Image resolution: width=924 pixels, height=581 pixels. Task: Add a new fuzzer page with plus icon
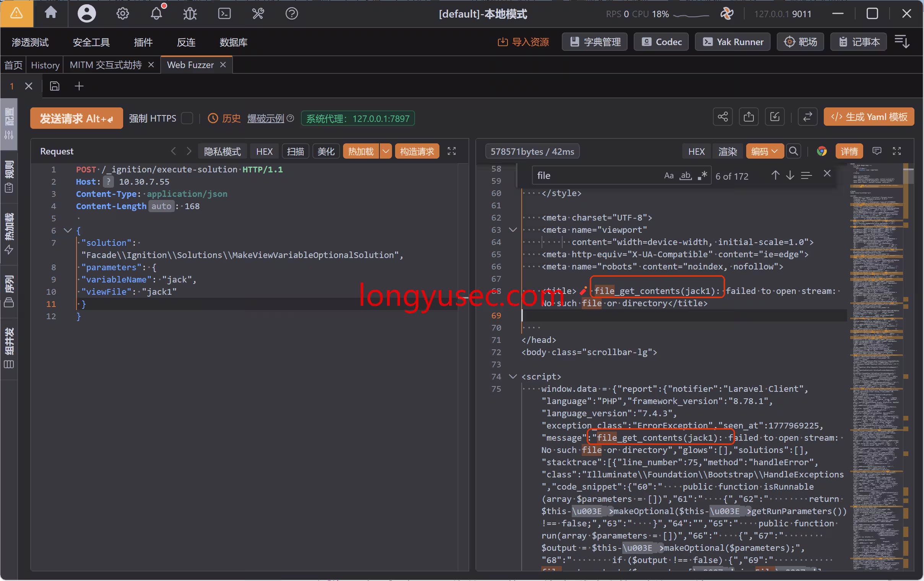(79, 86)
